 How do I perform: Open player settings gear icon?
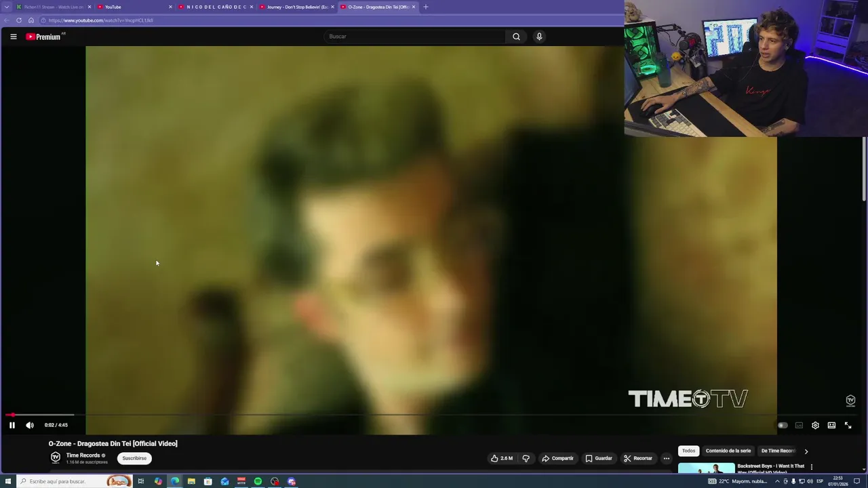point(815,425)
